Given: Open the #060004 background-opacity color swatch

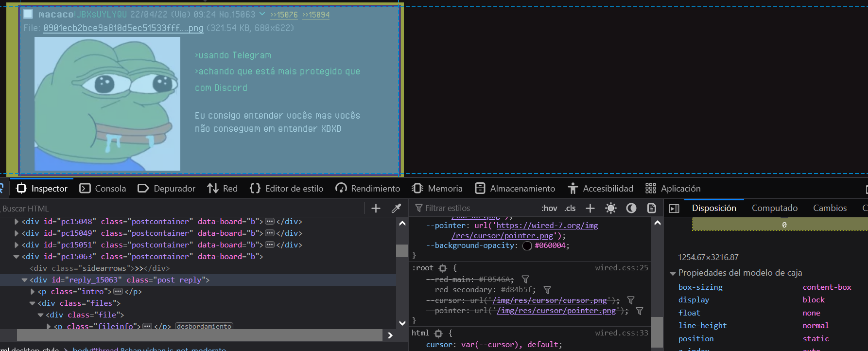Looking at the screenshot, I should click(x=527, y=246).
